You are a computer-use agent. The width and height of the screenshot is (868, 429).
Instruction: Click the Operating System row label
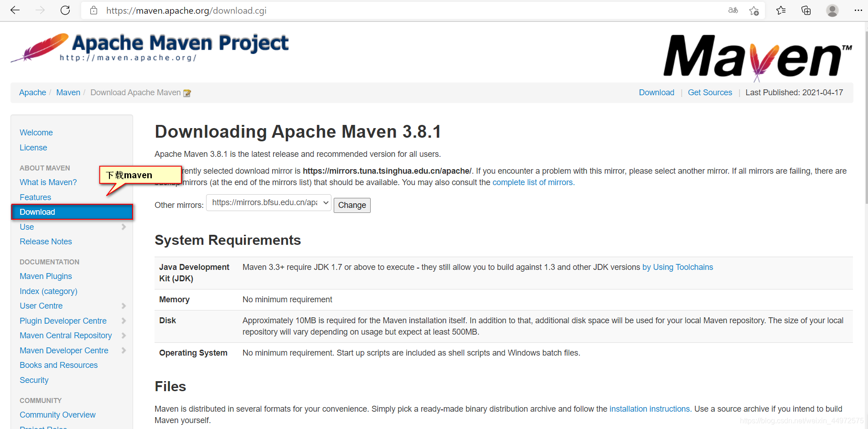pyautogui.click(x=193, y=353)
